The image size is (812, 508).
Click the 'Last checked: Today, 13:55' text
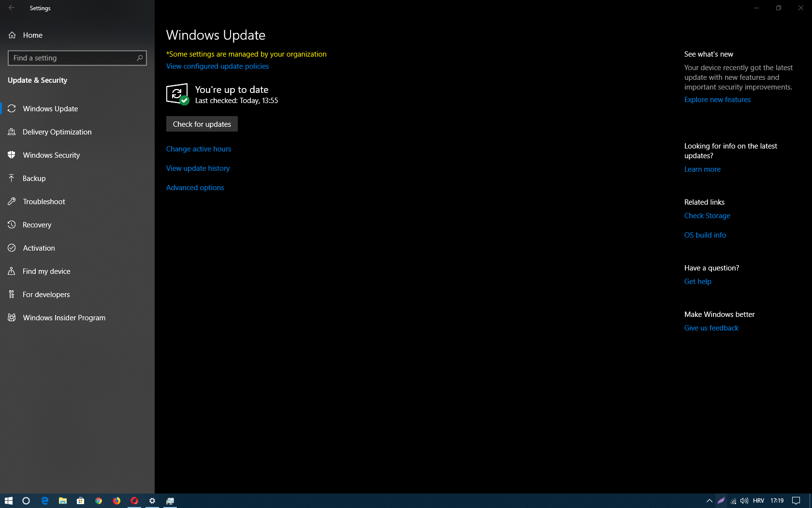point(237,101)
